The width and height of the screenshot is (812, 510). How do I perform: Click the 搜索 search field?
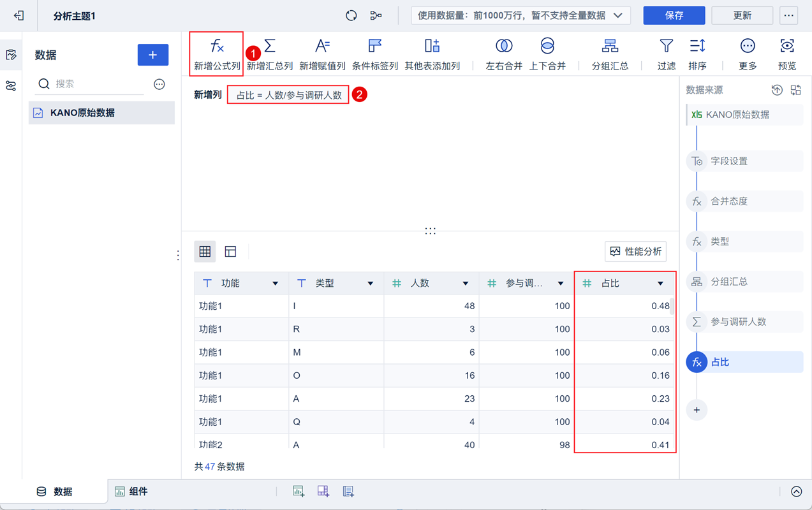pyautogui.click(x=91, y=84)
